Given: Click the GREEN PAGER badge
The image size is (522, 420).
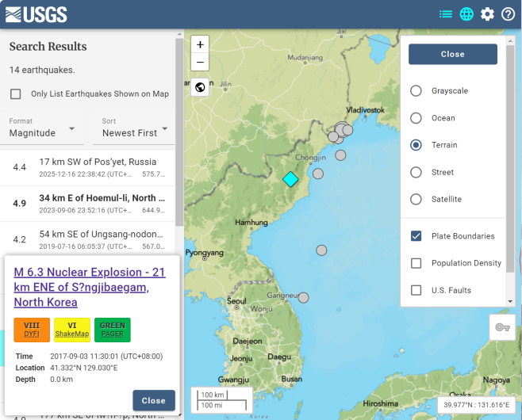Looking at the screenshot, I should tap(113, 330).
